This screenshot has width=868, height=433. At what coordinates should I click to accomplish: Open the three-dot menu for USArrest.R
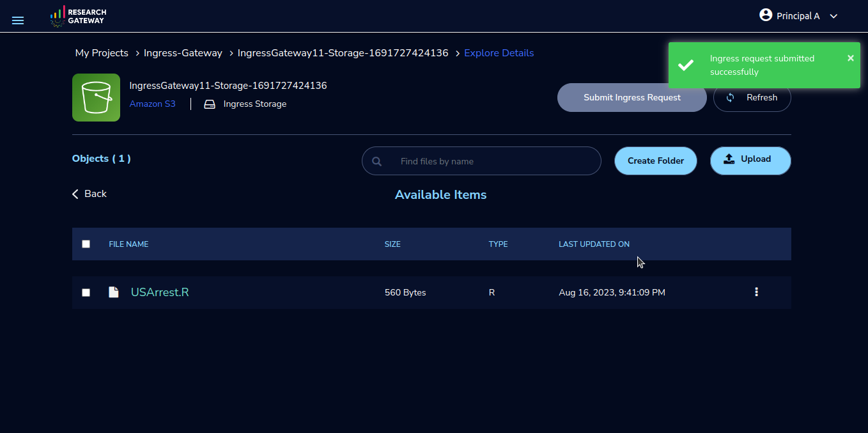coord(757,292)
